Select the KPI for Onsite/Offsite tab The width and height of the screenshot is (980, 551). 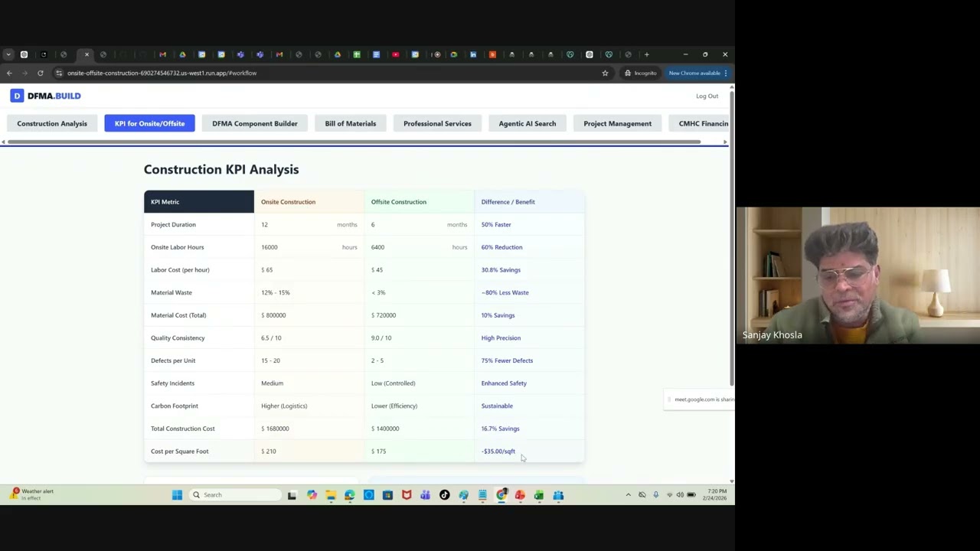(x=149, y=123)
